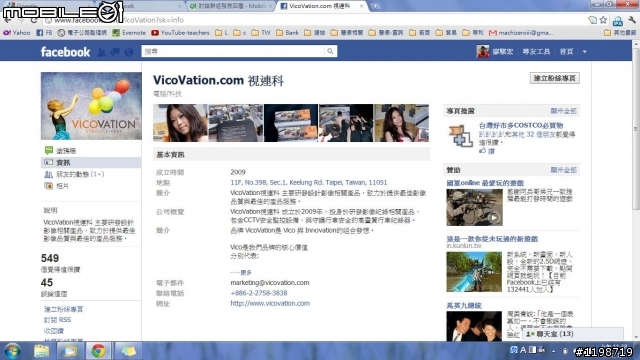Click the RSS subscribe link
This screenshot has width=640, height=360.
point(57,320)
